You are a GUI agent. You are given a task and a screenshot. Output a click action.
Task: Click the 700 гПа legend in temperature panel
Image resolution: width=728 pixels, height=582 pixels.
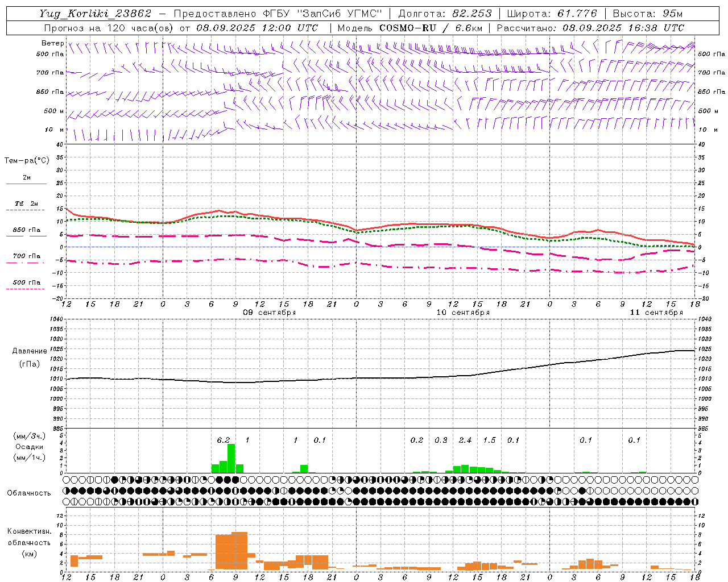pyautogui.click(x=27, y=256)
